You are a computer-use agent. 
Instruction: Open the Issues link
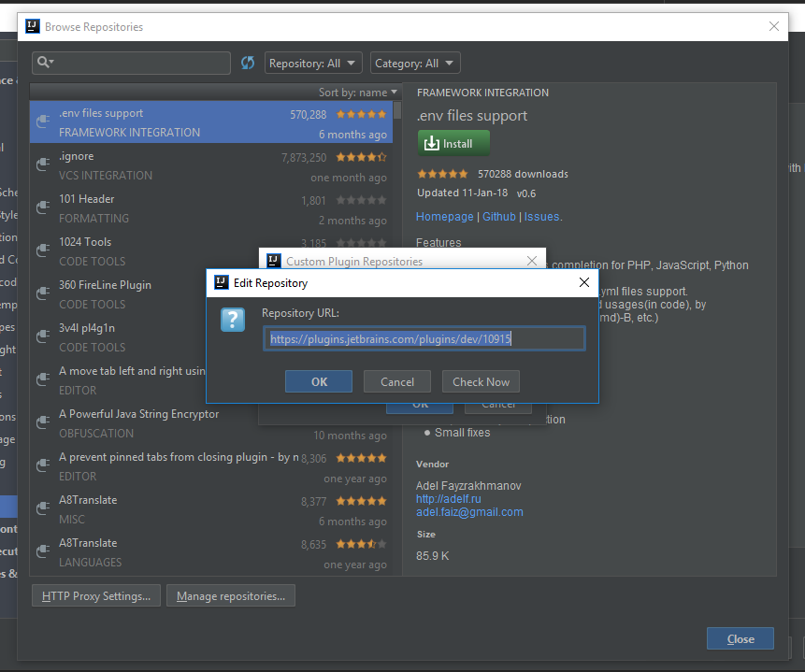(541, 217)
